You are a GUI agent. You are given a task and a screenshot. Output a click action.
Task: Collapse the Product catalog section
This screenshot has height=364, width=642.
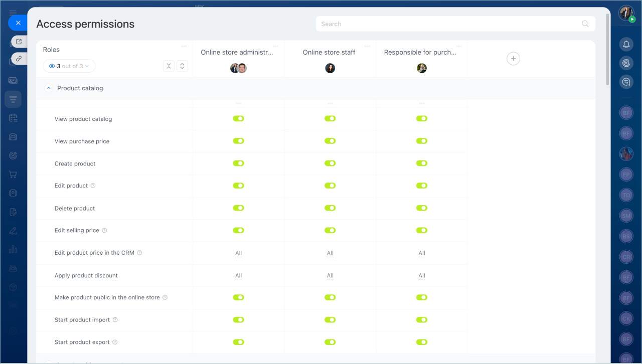point(49,88)
